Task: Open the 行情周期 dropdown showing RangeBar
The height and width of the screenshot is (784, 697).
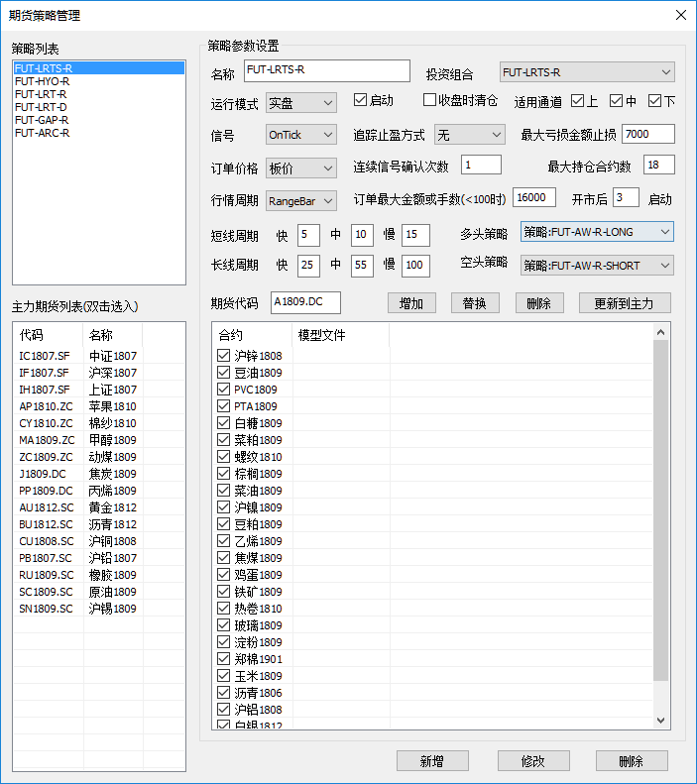Action: point(301,201)
